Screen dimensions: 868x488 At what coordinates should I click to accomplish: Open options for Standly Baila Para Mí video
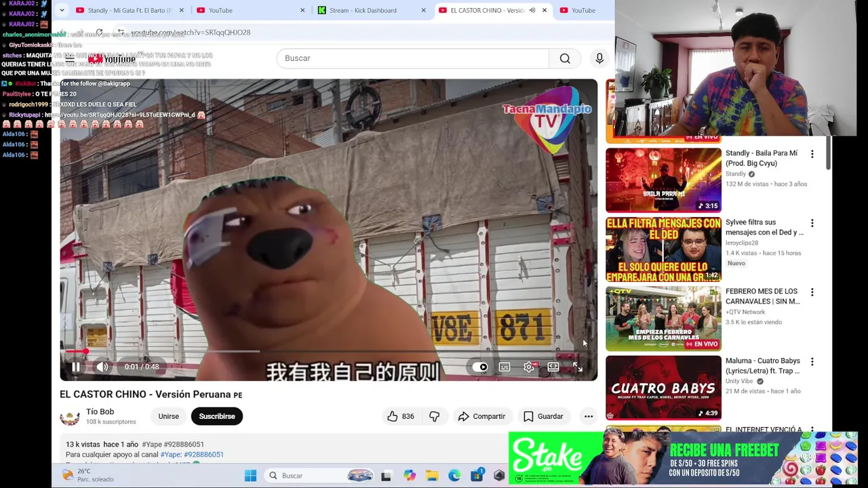click(812, 154)
